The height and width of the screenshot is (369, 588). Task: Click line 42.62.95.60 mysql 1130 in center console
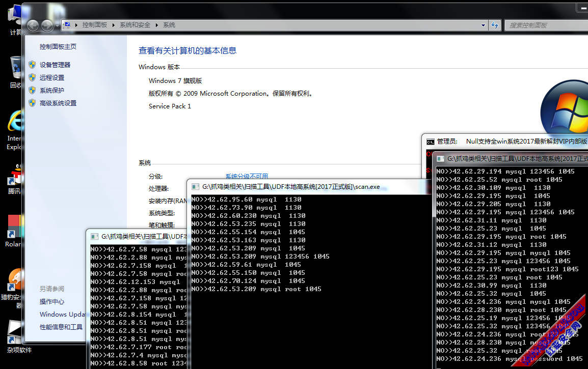(x=247, y=200)
